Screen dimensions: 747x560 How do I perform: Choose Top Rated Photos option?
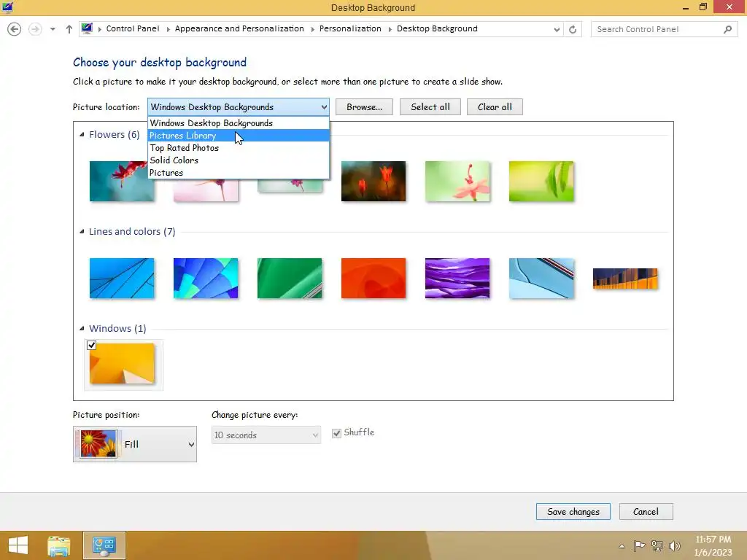(239, 147)
